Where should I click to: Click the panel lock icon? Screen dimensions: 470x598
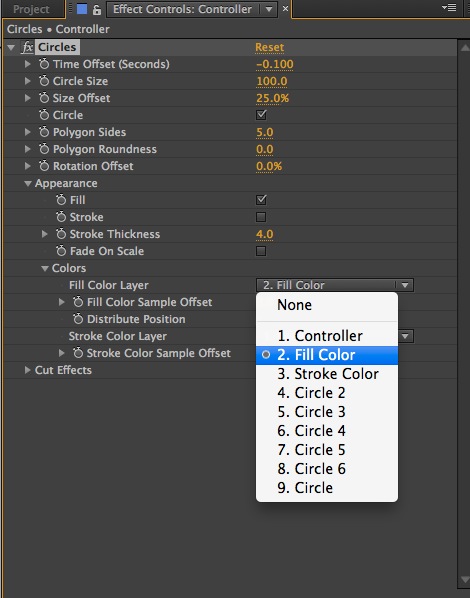(97, 10)
